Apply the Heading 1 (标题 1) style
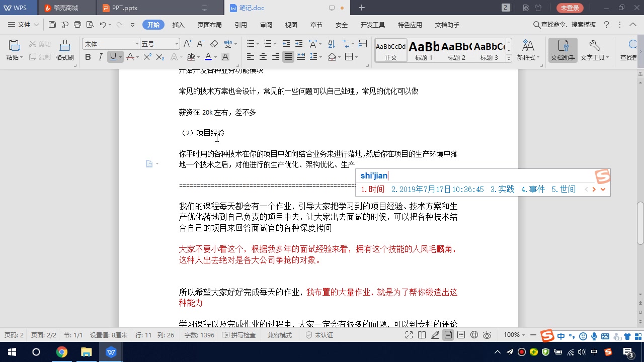The width and height of the screenshot is (644, 362). pos(424,50)
